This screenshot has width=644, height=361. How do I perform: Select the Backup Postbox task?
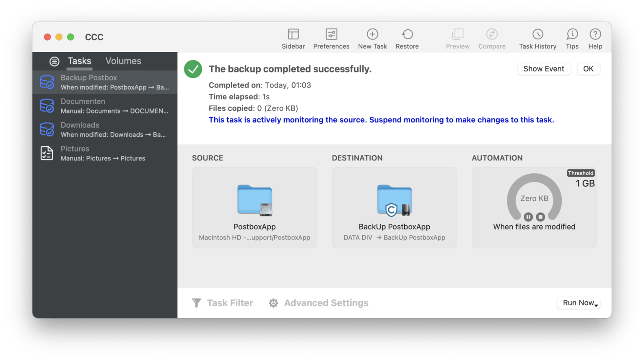(105, 82)
